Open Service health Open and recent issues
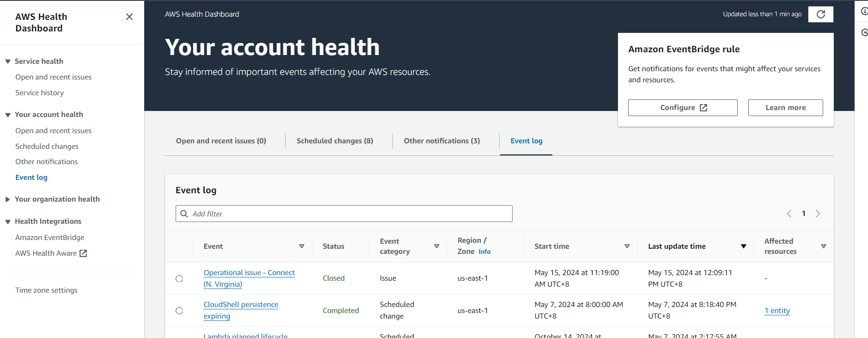Image resolution: width=868 pixels, height=338 pixels. [x=53, y=77]
